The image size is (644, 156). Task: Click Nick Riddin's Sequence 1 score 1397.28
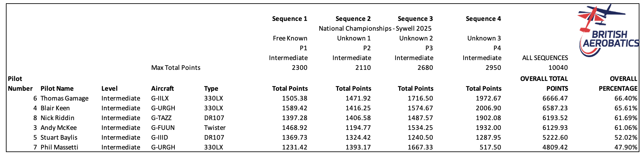pyautogui.click(x=295, y=118)
